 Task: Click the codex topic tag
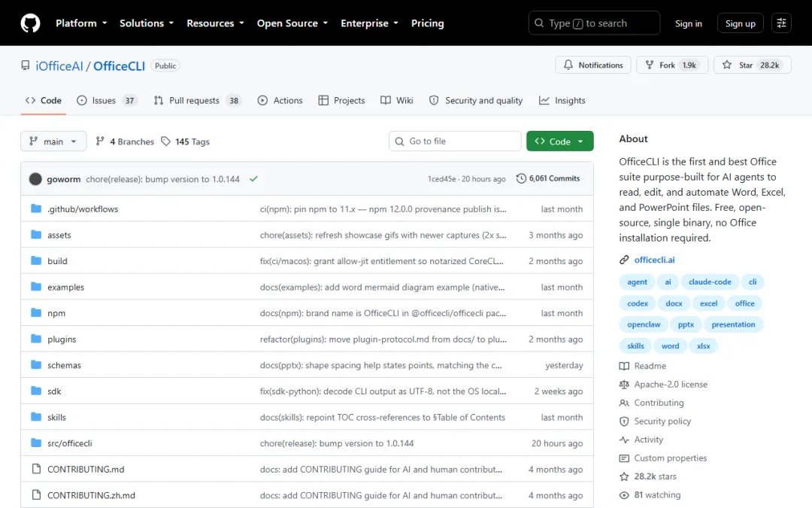tap(638, 303)
